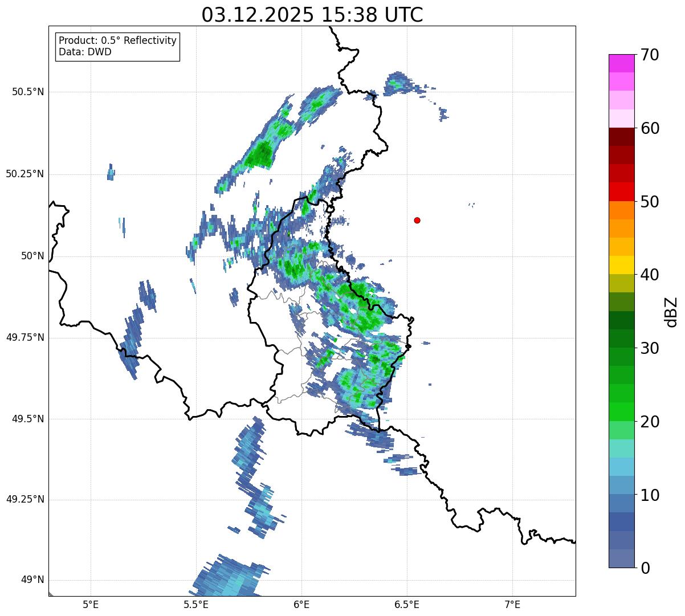The image size is (685, 616).
Task: Click the '6.5°E' longitude label
Action: 407,605
